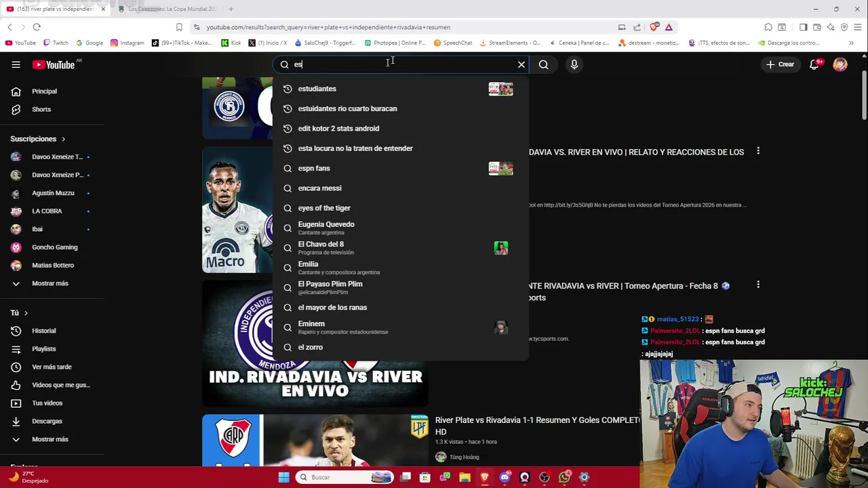868x488 pixels.
Task: Expand the lower Mostrar más in the Tú section
Action: coord(50,439)
